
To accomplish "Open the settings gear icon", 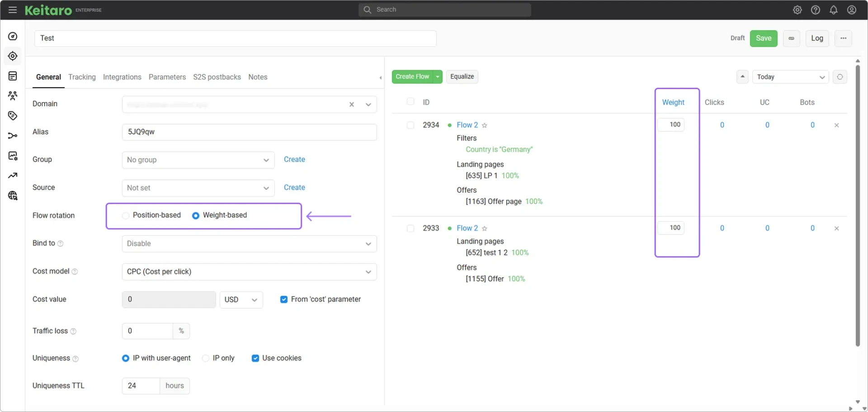I will tap(797, 10).
